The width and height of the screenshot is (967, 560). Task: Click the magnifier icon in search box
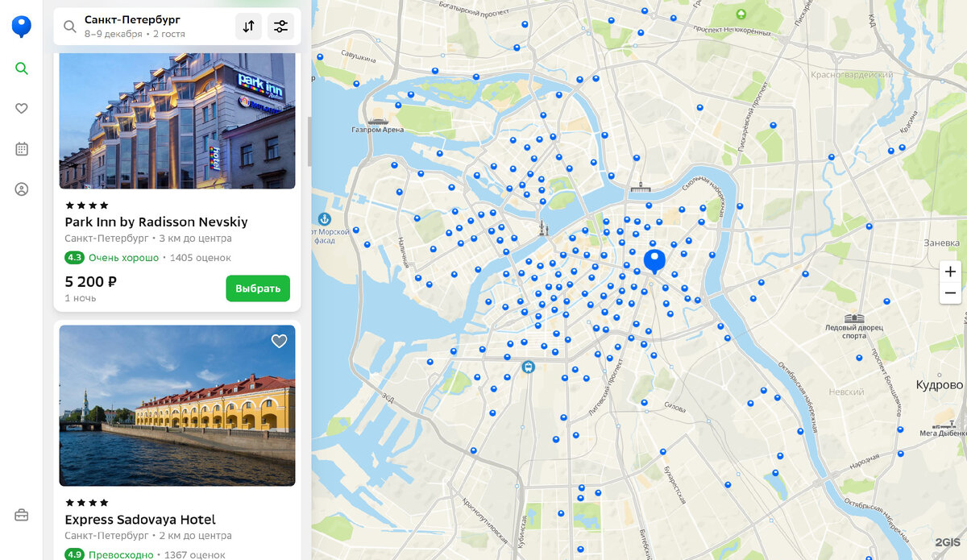pos(70,27)
